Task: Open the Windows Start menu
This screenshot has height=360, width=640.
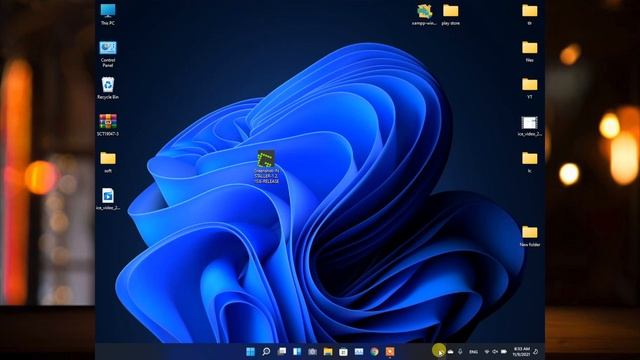Action: 250,351
